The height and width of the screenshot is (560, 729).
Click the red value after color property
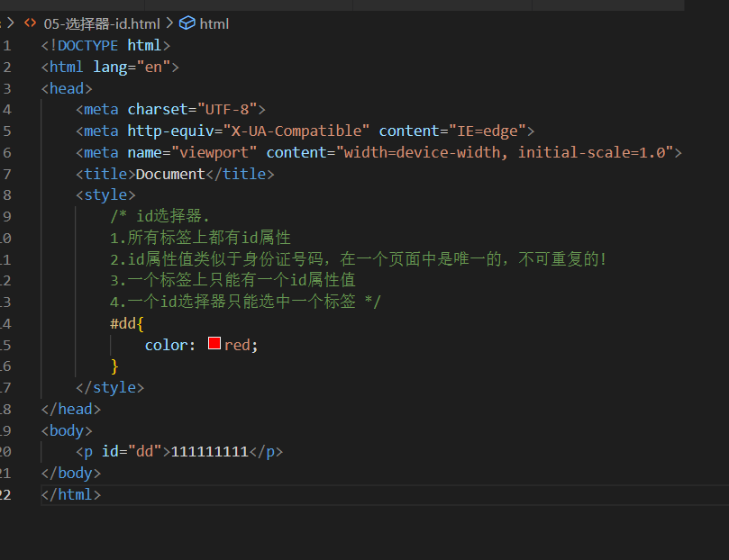[x=237, y=345]
